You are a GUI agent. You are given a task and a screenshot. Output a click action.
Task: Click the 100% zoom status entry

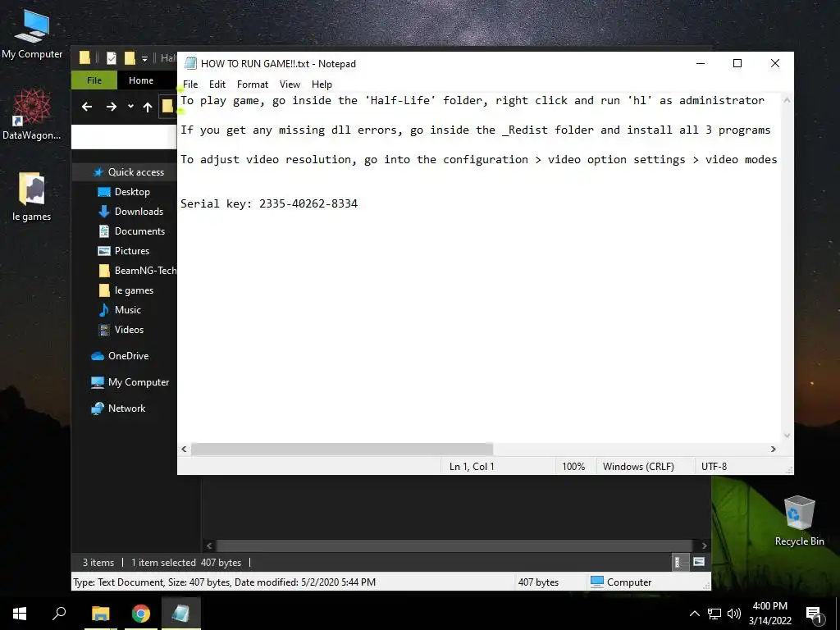pyautogui.click(x=573, y=467)
